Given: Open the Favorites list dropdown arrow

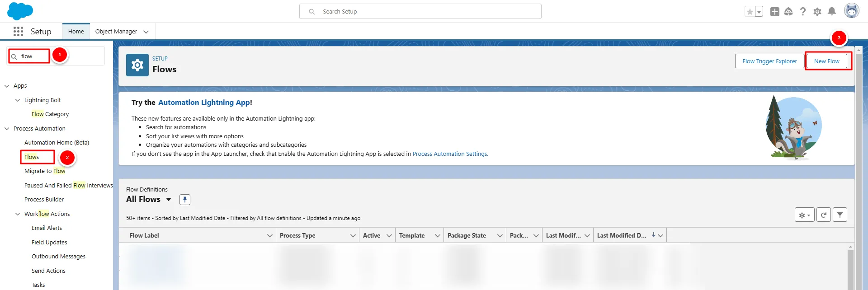Looking at the screenshot, I should [x=759, y=12].
